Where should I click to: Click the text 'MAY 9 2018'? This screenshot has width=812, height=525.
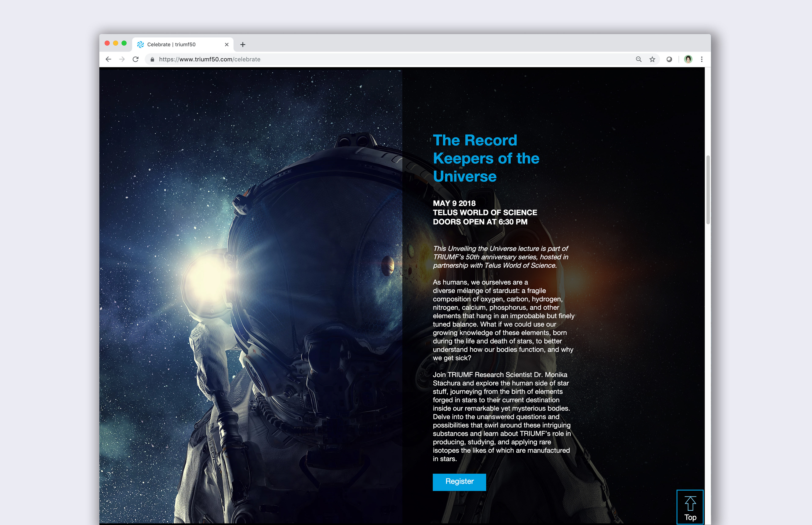pos(454,203)
